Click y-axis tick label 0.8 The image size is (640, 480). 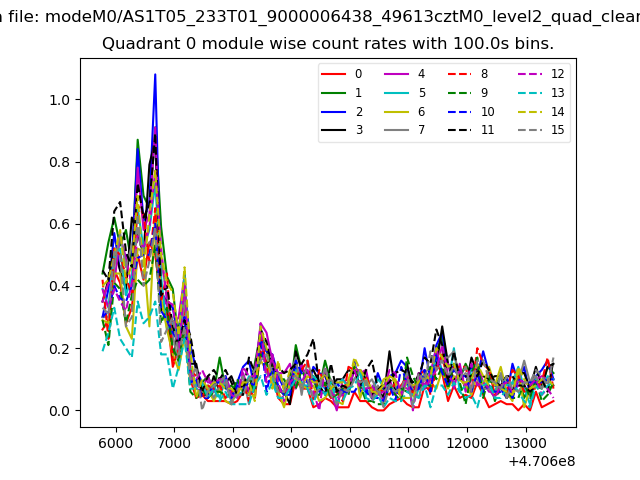[x=60, y=162]
